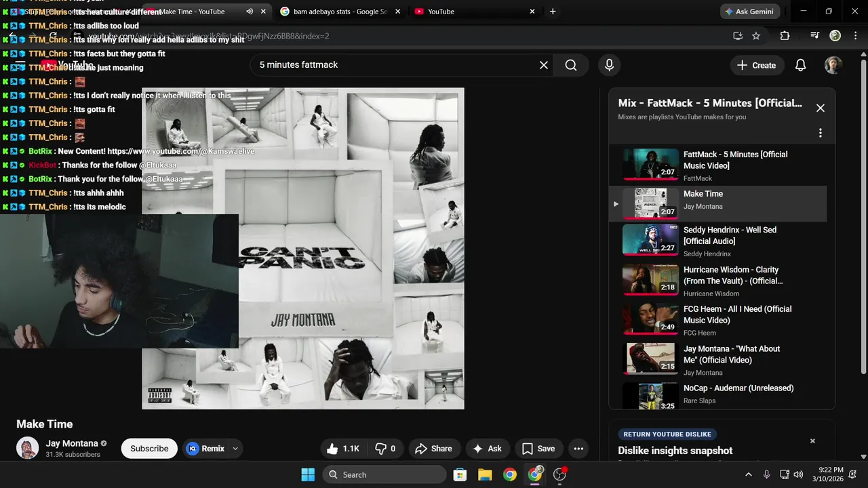Play 'FattMack - 5 Minutes' from the mix
868x488 pixels.
717,165
